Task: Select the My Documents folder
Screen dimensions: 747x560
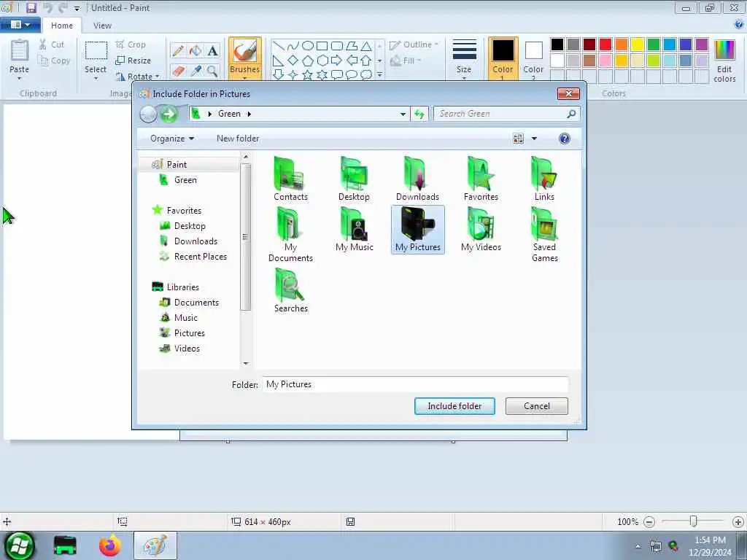Action: click(x=290, y=235)
